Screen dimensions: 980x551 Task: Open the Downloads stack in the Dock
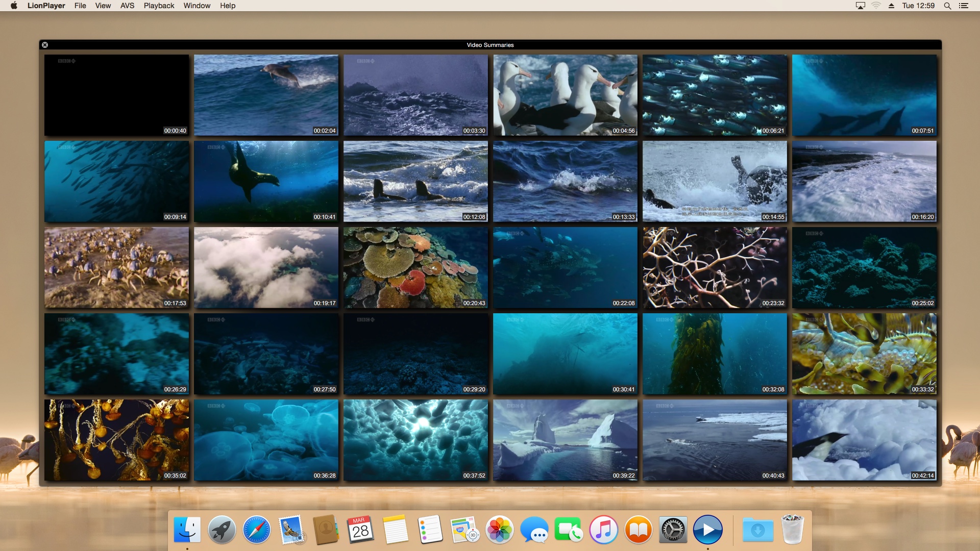point(757,530)
